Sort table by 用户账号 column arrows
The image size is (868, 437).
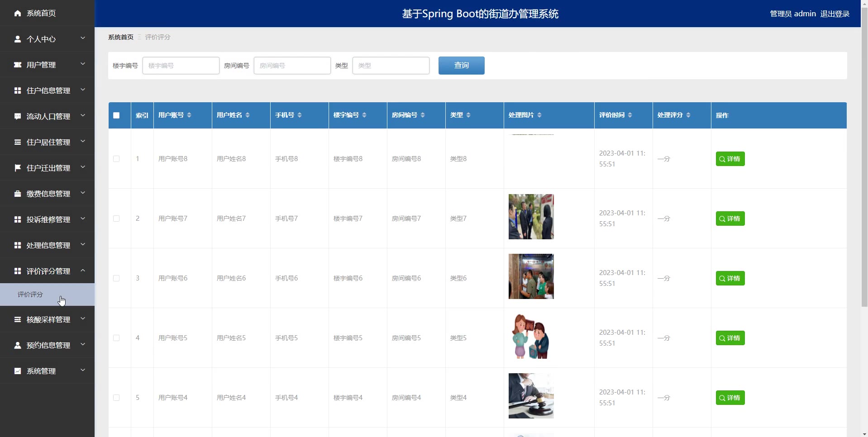coord(189,115)
